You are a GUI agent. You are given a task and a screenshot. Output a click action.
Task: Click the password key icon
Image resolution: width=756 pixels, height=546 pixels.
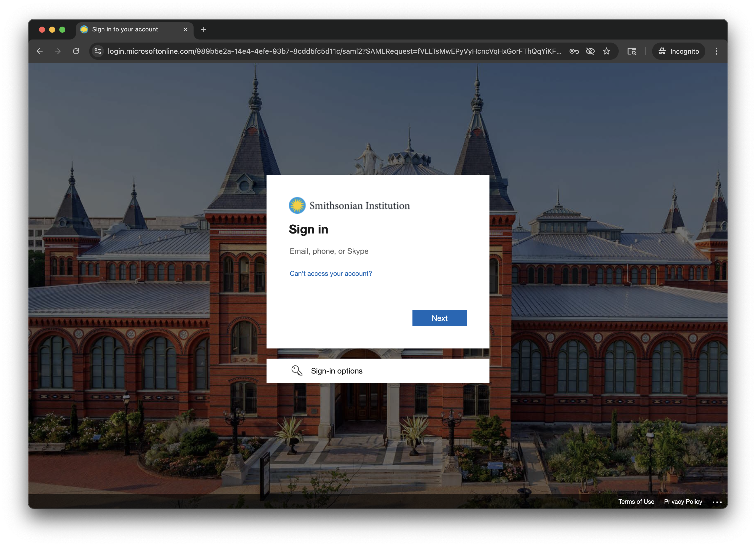pyautogui.click(x=574, y=51)
